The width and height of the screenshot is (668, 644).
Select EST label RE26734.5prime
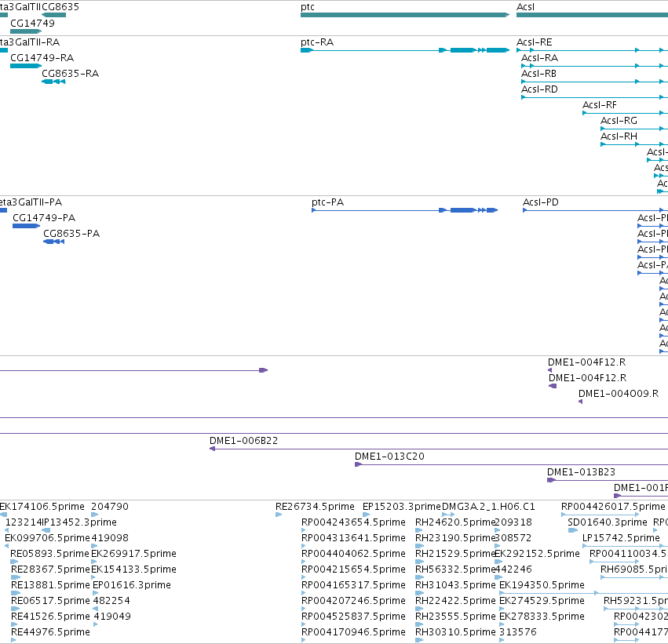(315, 507)
